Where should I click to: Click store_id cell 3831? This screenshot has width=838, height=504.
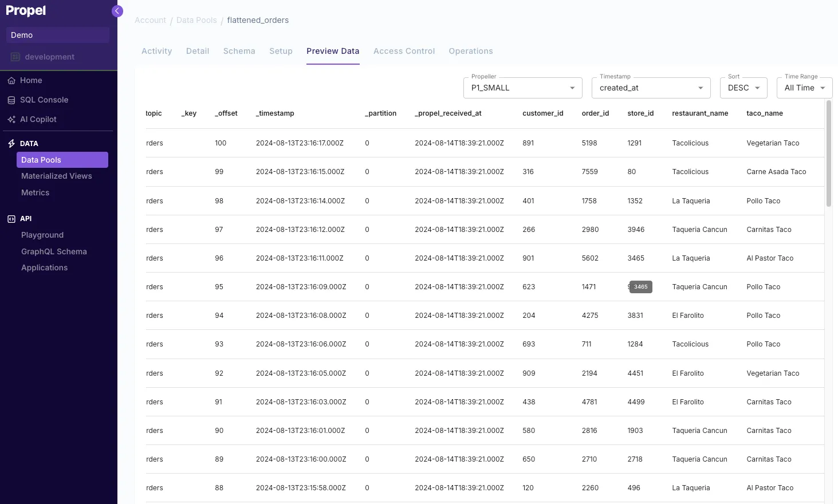point(635,316)
